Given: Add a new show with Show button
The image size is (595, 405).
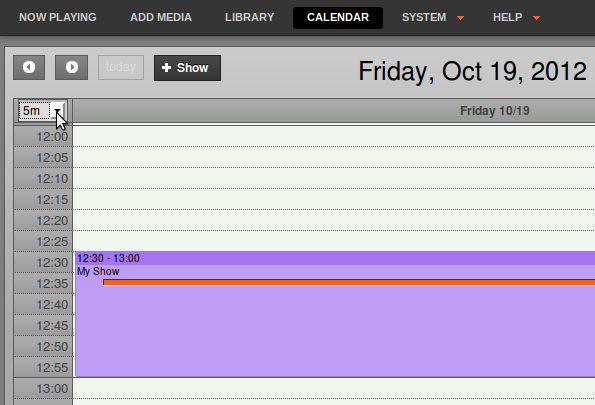Looking at the screenshot, I should pyautogui.click(x=187, y=68).
